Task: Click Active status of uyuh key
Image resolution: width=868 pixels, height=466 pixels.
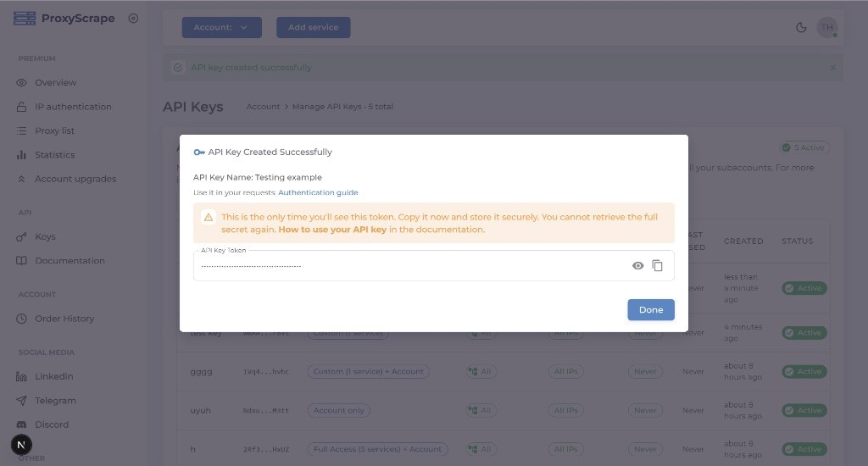Action: [804, 411]
